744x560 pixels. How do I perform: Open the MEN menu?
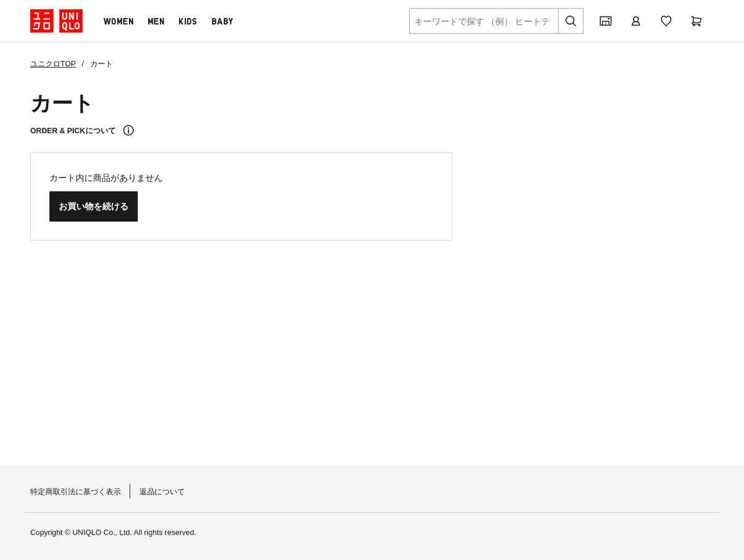(156, 21)
